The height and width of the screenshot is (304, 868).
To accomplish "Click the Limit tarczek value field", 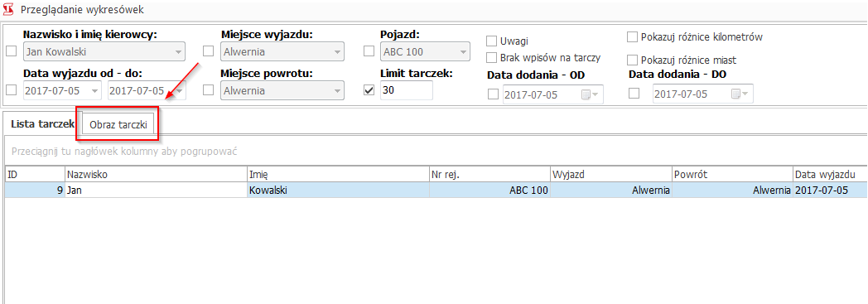I will click(407, 91).
